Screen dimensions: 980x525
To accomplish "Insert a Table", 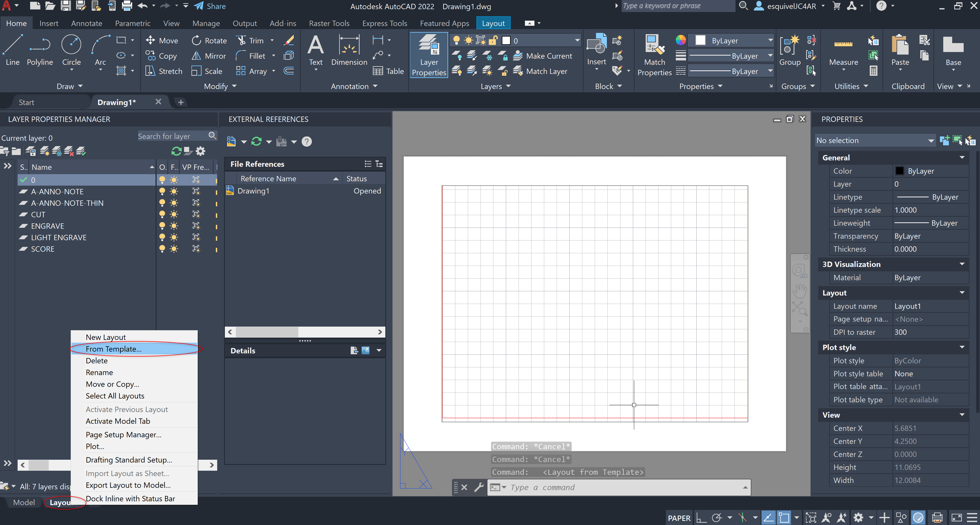I will click(x=388, y=71).
